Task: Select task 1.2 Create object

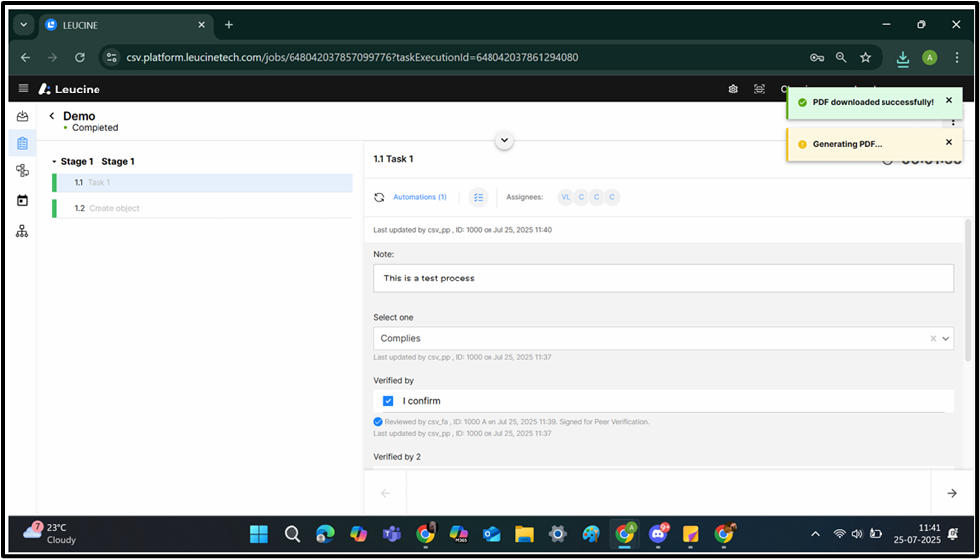Action: pos(114,208)
